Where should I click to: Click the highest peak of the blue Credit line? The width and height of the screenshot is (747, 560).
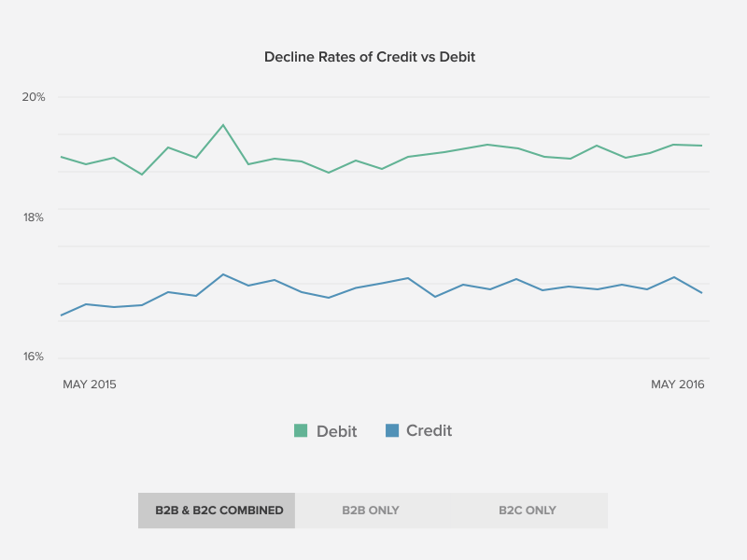222,274
